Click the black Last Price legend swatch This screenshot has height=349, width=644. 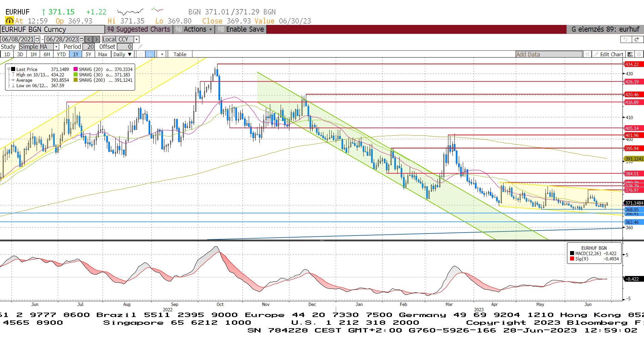point(13,69)
